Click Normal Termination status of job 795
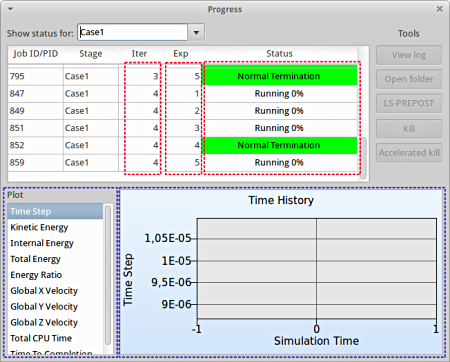This screenshot has height=362, width=450. coord(279,76)
